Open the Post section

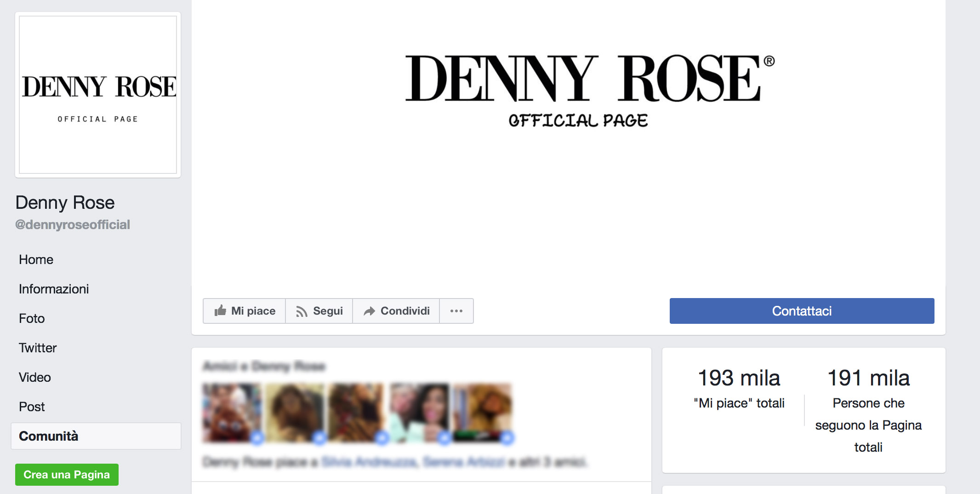click(x=32, y=407)
